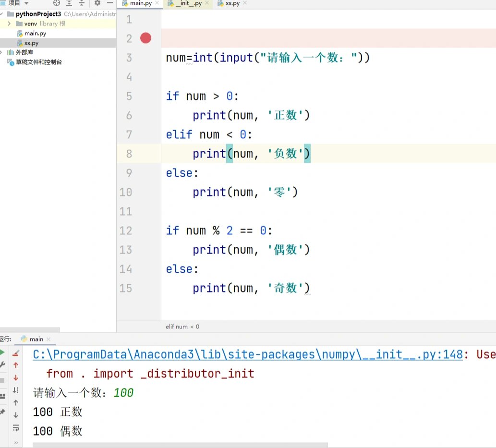Click the Restore Layout icon in Run panel
This screenshot has width=496, height=448.
pos(2,396)
